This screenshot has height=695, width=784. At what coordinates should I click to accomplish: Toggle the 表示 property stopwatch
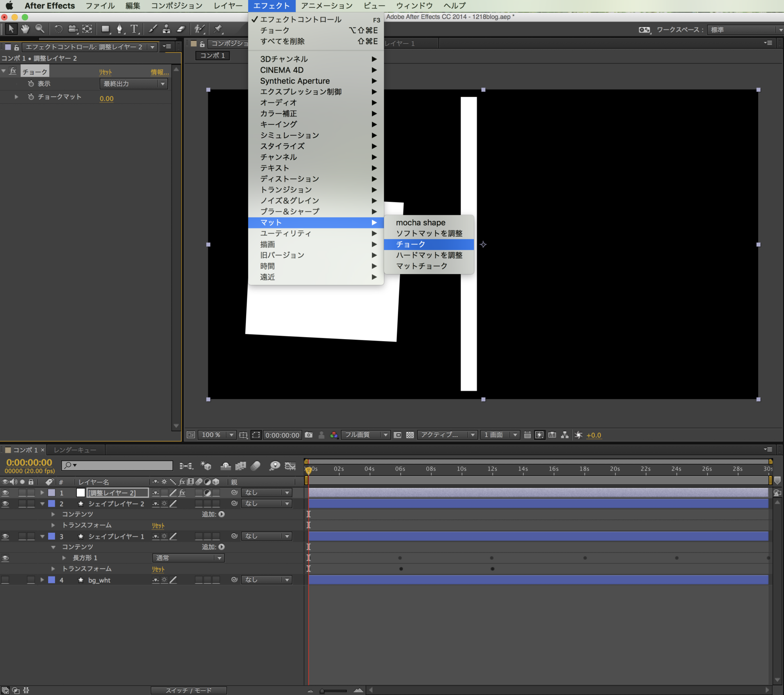point(31,83)
